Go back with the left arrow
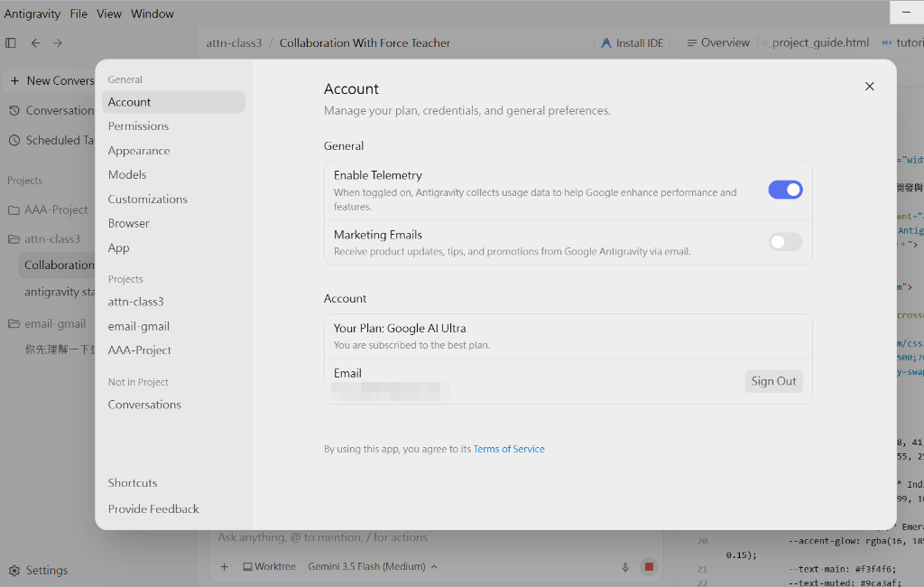The height and width of the screenshot is (587, 924). click(35, 43)
